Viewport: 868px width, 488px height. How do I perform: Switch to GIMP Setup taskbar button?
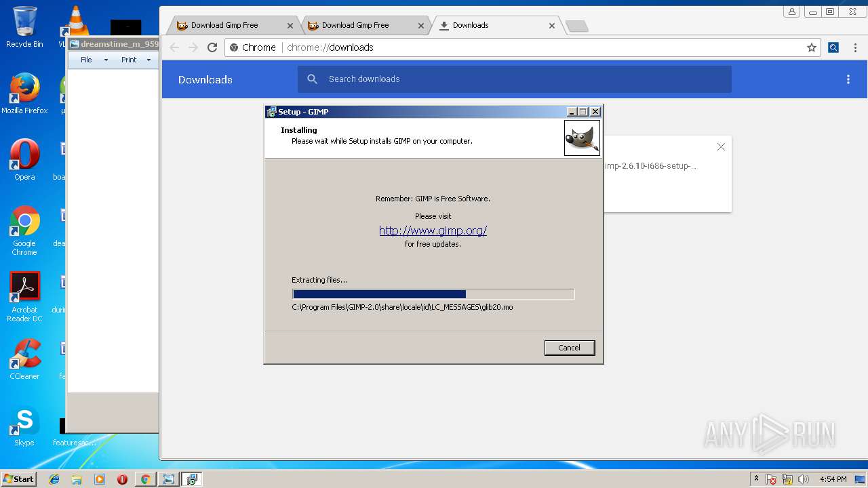[191, 479]
